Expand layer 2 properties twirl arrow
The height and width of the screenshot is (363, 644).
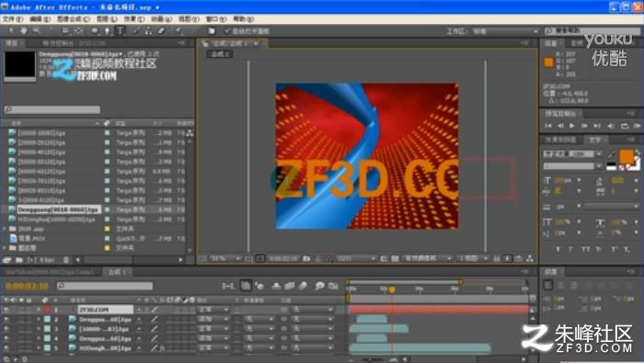pos(39,319)
